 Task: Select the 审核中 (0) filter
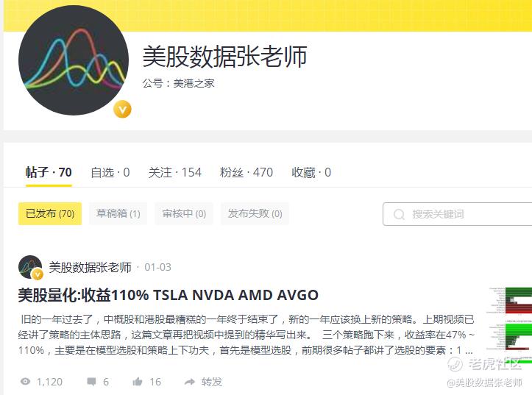click(184, 213)
